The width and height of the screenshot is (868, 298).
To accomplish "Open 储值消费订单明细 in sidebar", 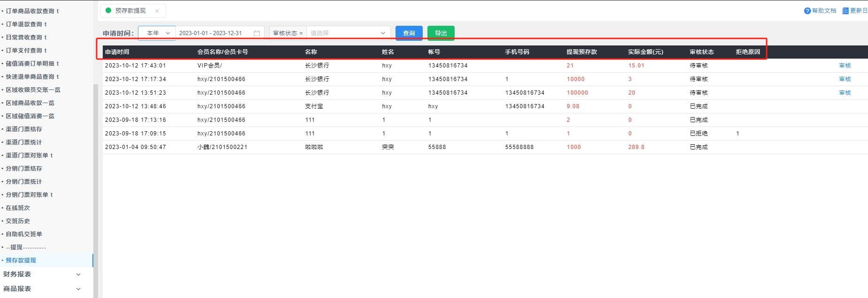I will point(32,63).
